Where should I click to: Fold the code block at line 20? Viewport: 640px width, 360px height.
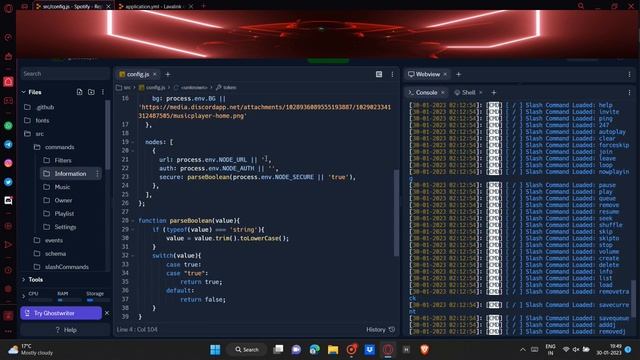click(x=133, y=151)
